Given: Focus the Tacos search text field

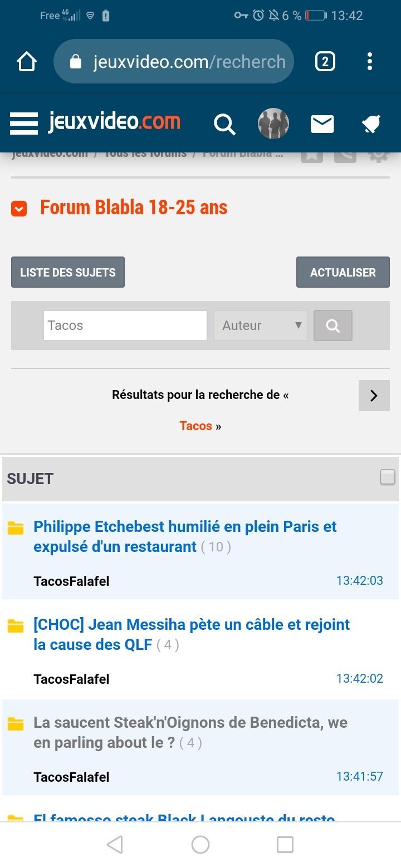Looking at the screenshot, I should click(x=125, y=325).
